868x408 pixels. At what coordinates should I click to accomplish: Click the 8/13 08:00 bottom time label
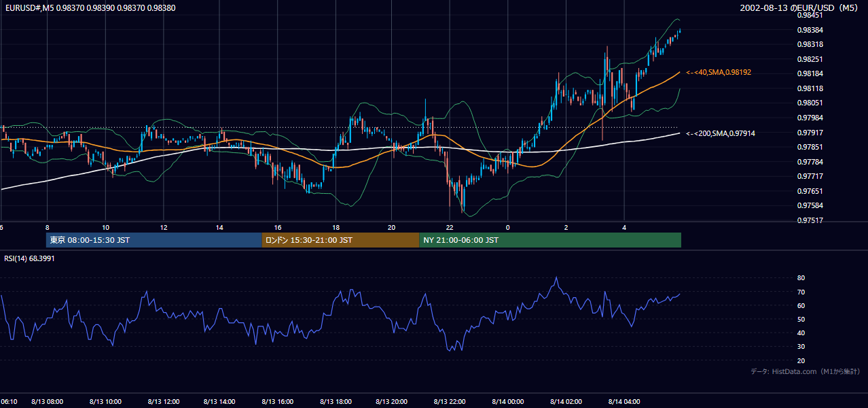click(48, 402)
